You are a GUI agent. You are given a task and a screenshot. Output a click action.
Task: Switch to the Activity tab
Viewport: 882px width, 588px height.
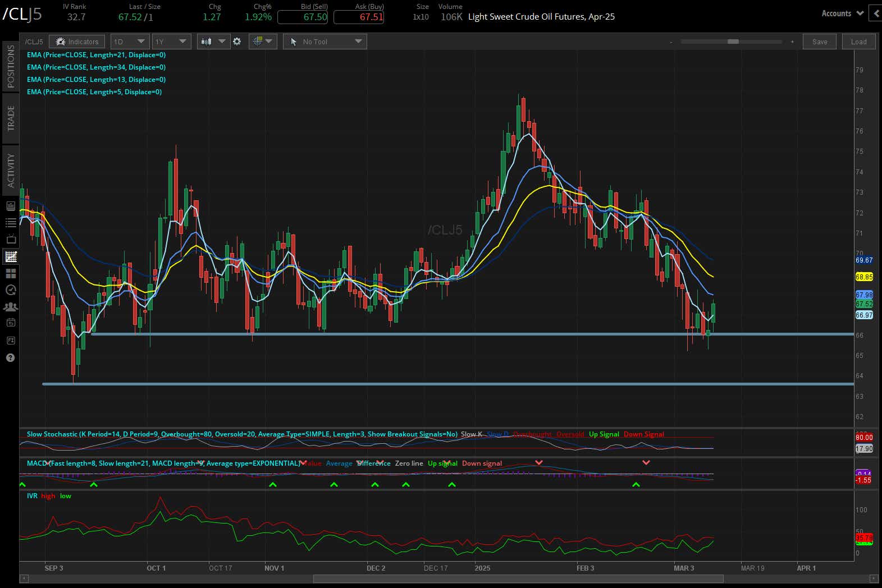coord(11,171)
